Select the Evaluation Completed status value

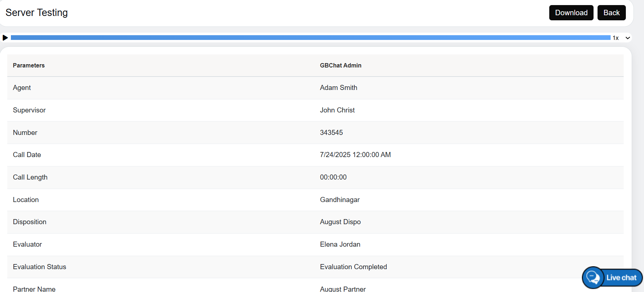pyautogui.click(x=353, y=267)
